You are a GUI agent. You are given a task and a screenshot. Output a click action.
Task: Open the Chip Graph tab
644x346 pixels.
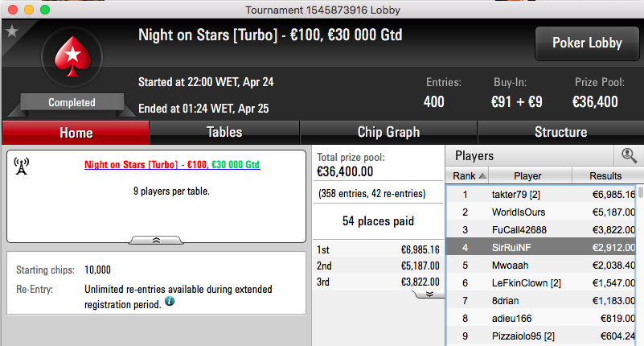pyautogui.click(x=388, y=132)
